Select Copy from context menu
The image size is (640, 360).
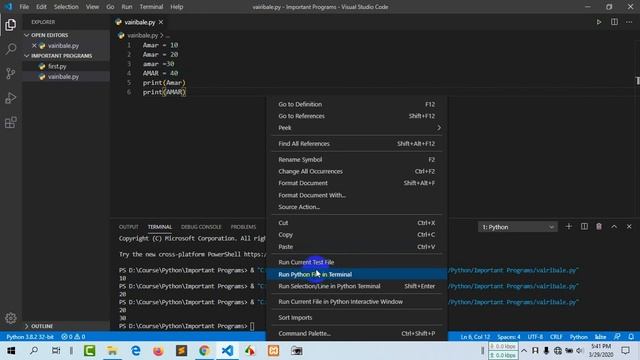click(x=357, y=235)
